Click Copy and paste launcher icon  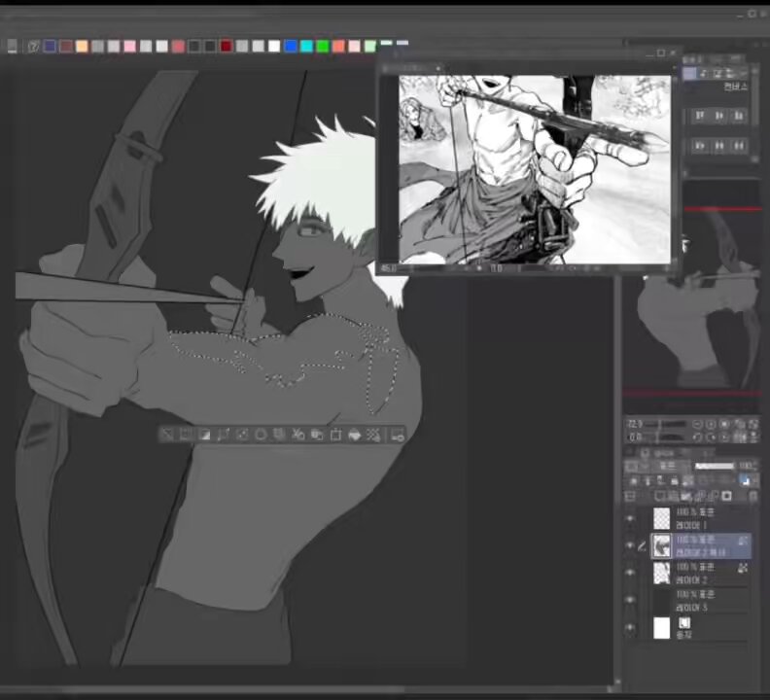tap(317, 435)
